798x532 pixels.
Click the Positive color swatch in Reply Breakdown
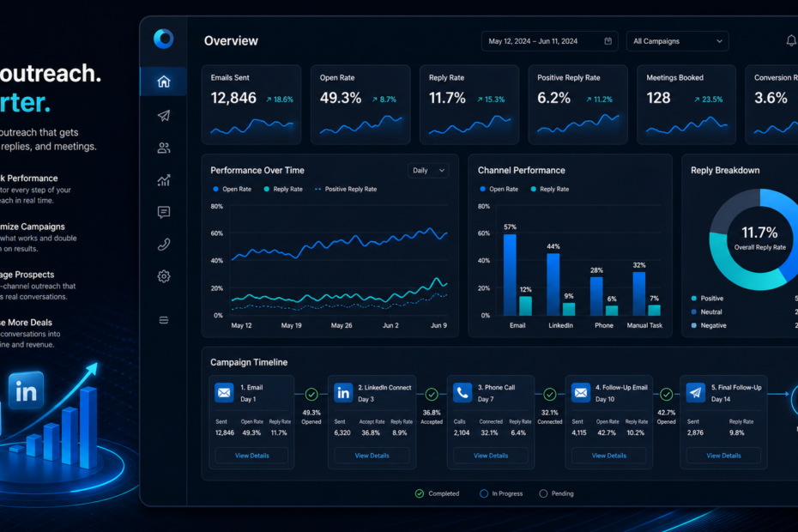click(x=693, y=299)
